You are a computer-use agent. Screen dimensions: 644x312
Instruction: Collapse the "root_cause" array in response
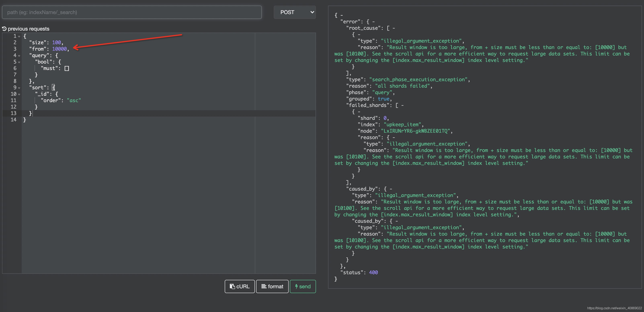pos(394,28)
